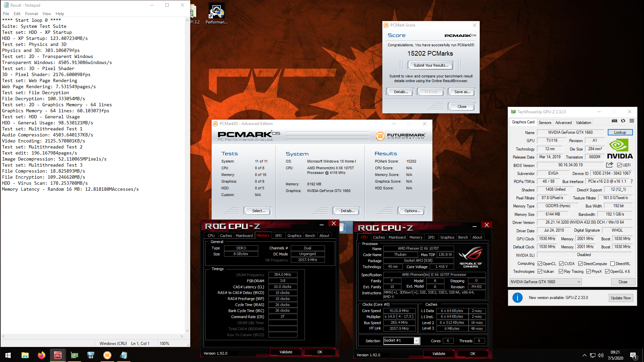Viewport: 644px width, 362px height.
Task: Open the Caches tab in the CPU-Z CPU window
Action: tap(379, 237)
